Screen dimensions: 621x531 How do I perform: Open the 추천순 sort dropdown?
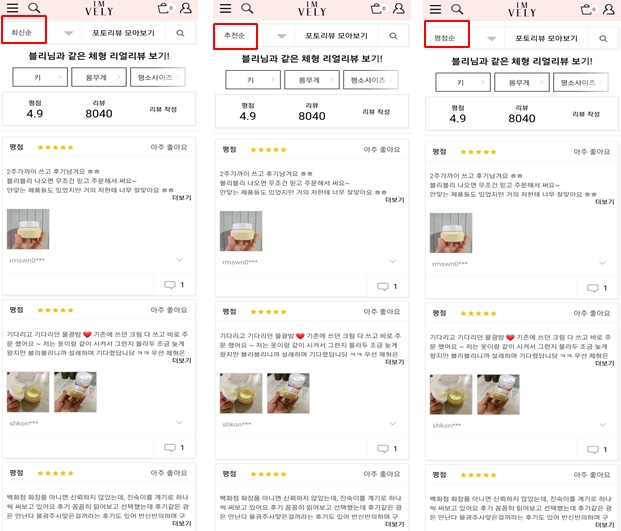(254, 36)
